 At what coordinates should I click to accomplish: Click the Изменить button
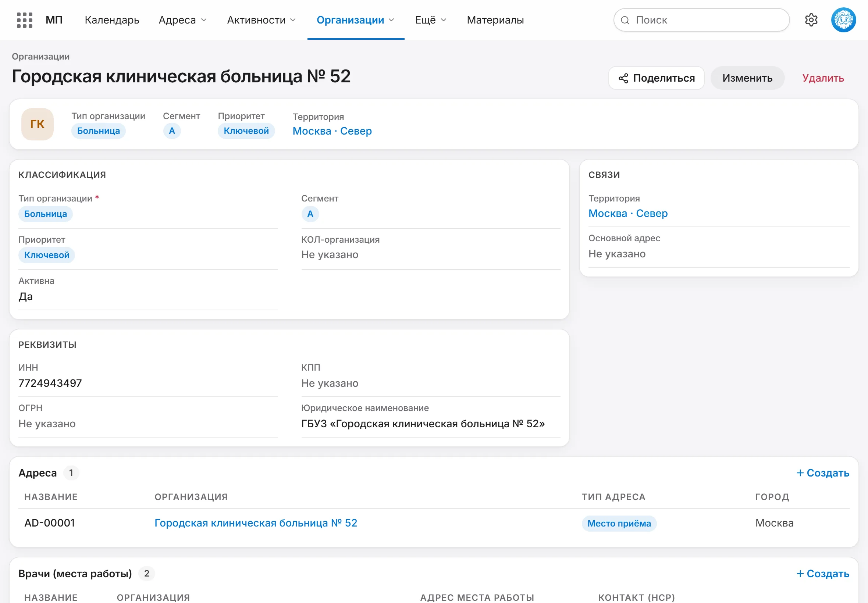click(747, 78)
